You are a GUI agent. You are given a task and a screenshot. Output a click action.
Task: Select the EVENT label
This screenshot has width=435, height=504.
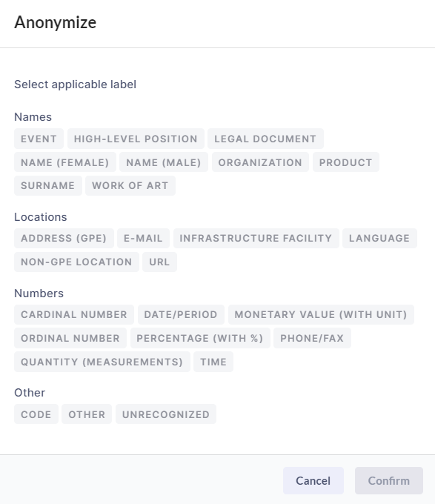click(39, 139)
